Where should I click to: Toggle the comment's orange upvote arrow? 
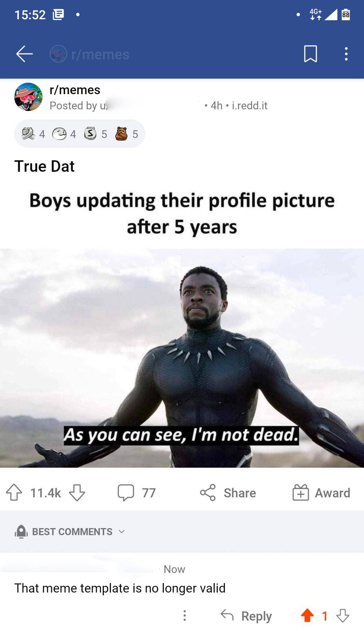coord(307,615)
